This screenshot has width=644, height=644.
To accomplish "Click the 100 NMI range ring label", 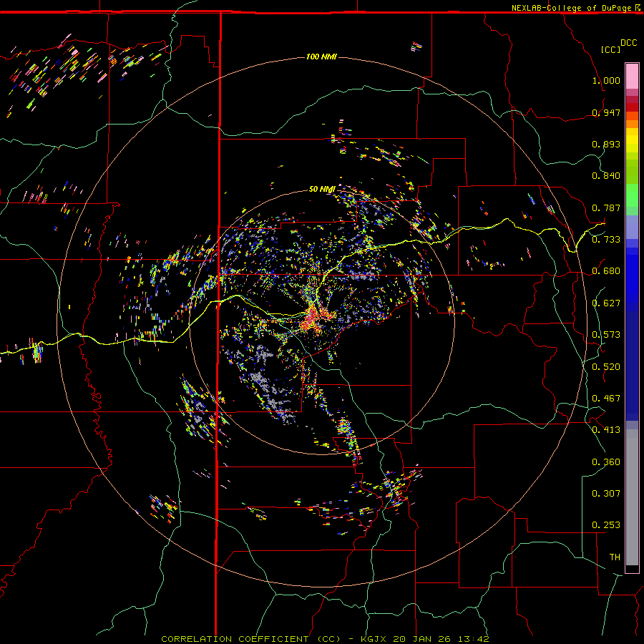I will [x=321, y=57].
